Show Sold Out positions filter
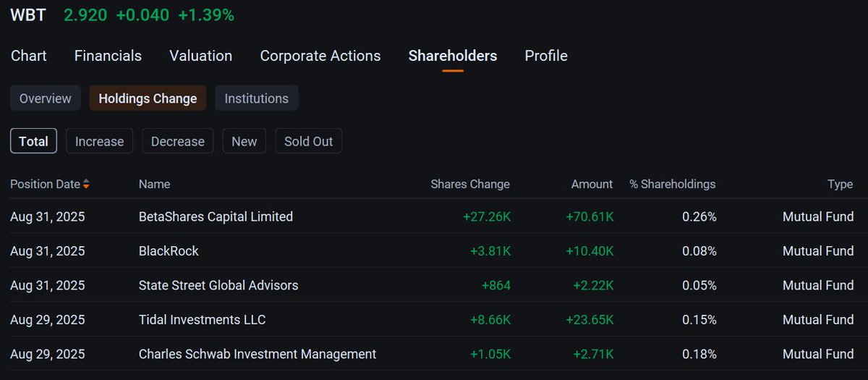The height and width of the screenshot is (380, 868). click(309, 141)
